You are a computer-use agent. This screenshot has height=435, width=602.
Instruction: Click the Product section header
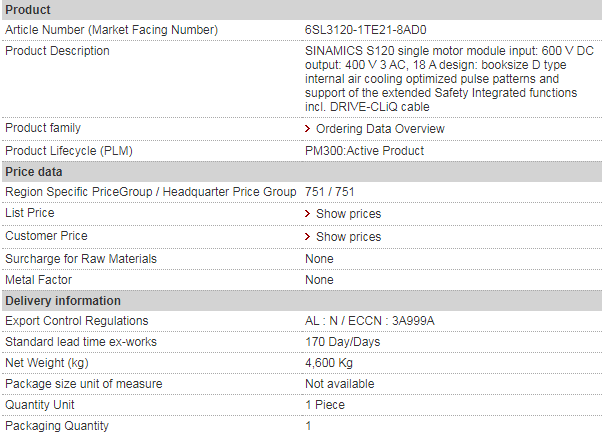pyautogui.click(x=302, y=10)
